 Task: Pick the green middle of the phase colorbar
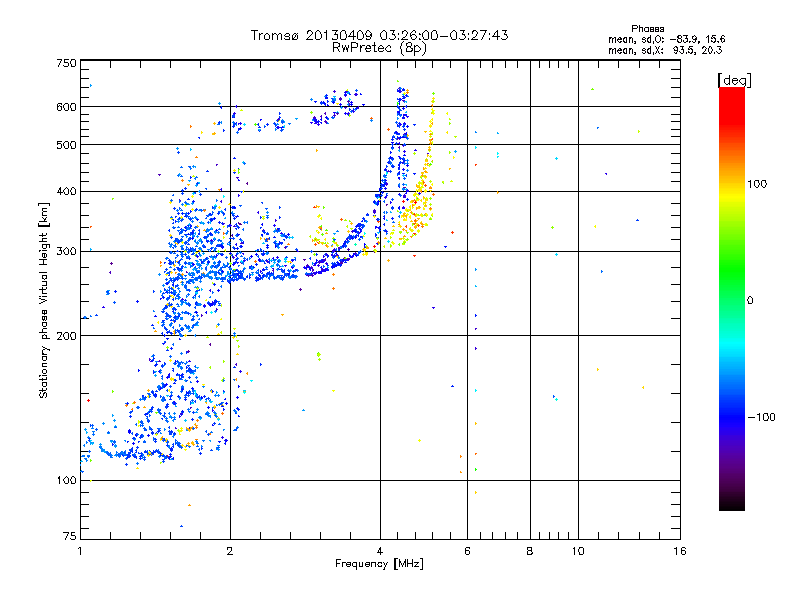732,270
